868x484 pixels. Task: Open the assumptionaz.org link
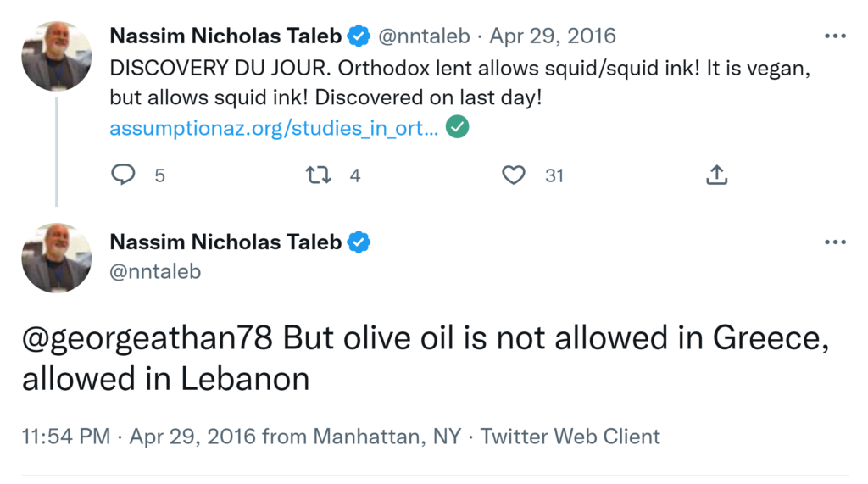point(274,129)
